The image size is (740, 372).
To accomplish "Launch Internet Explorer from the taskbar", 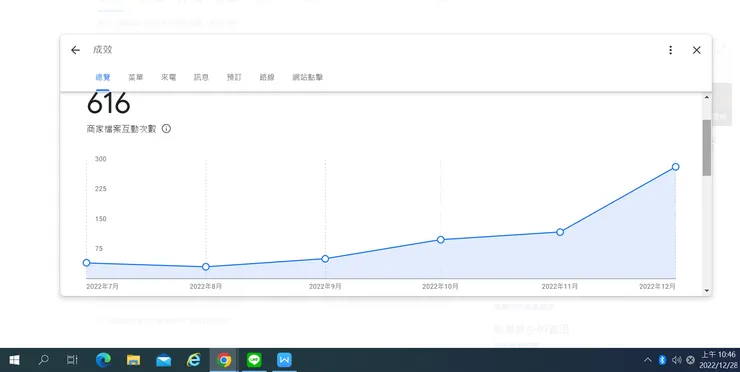I will tap(193, 360).
